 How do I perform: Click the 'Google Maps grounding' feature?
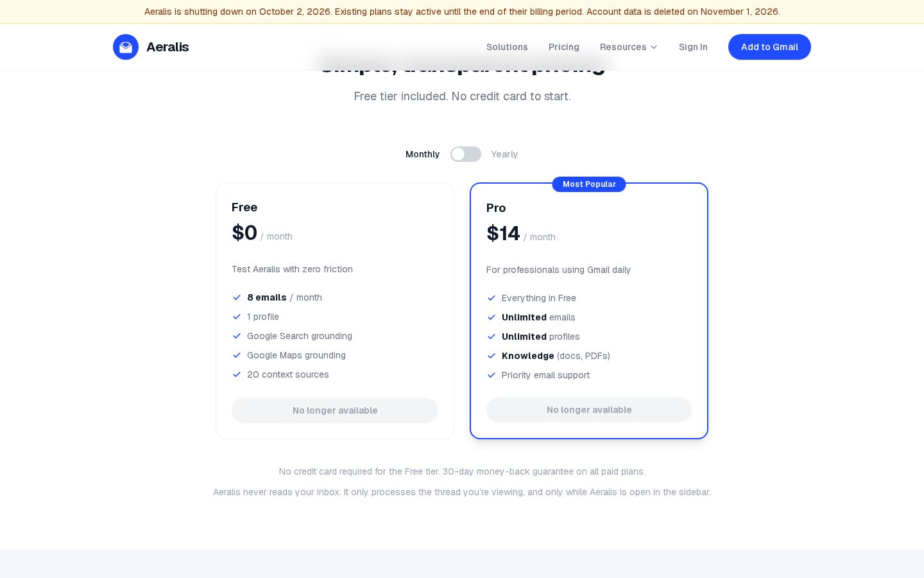pos(296,355)
